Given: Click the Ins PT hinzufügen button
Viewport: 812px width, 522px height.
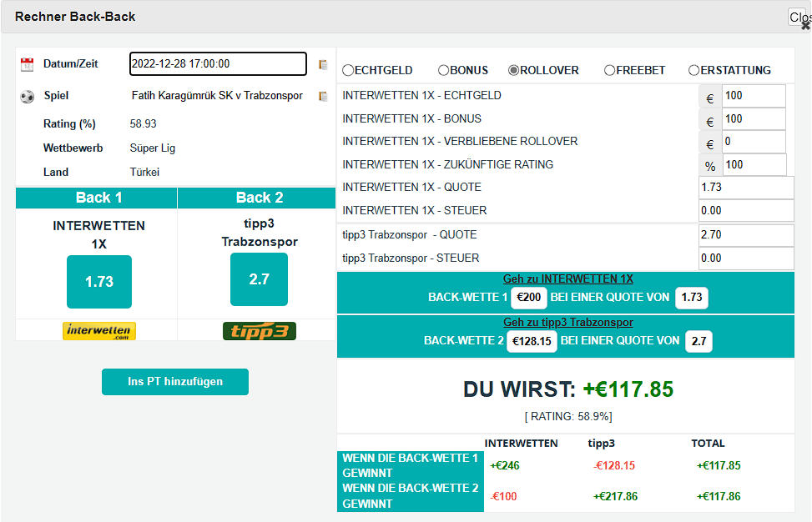Looking at the screenshot, I should pos(175,382).
